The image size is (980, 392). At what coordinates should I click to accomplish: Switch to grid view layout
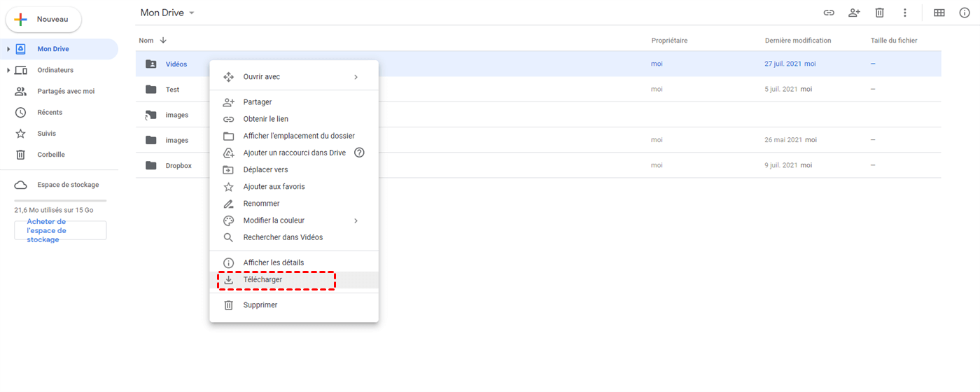point(939,13)
